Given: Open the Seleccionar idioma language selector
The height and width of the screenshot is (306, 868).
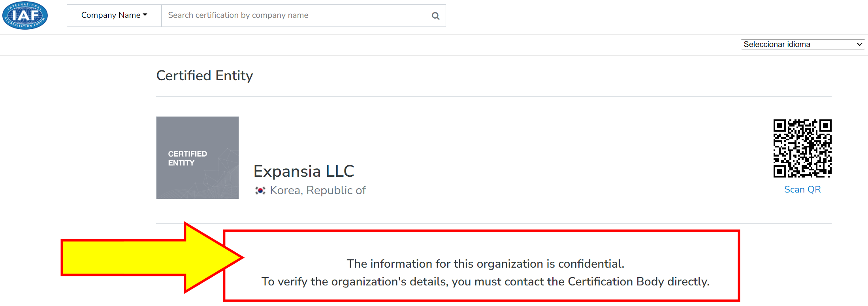Looking at the screenshot, I should point(802,44).
